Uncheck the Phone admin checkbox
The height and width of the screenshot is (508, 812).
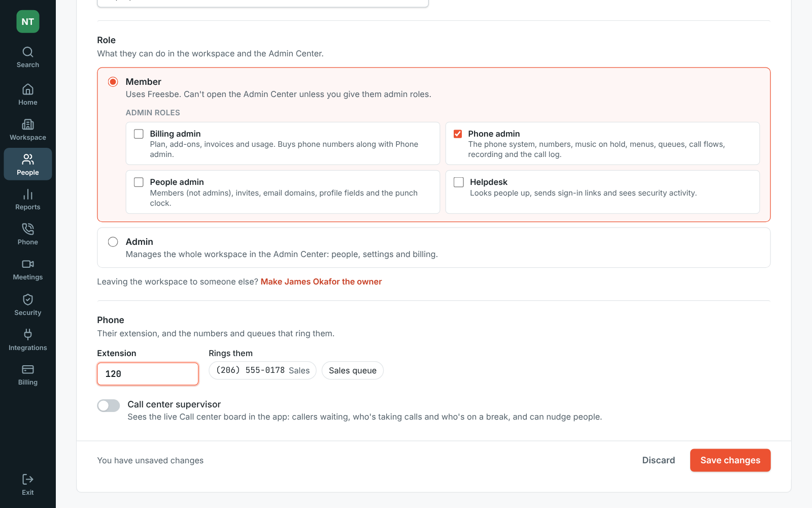coord(458,134)
